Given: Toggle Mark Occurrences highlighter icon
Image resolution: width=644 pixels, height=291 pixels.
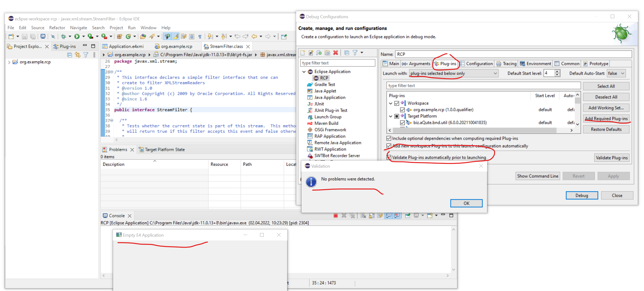Looking at the screenshot, I should pos(176,36).
